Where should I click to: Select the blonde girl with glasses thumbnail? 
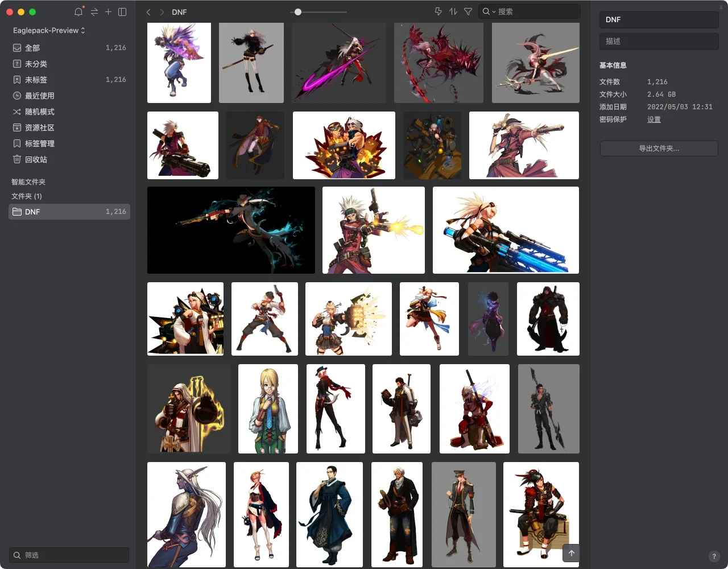click(x=268, y=409)
